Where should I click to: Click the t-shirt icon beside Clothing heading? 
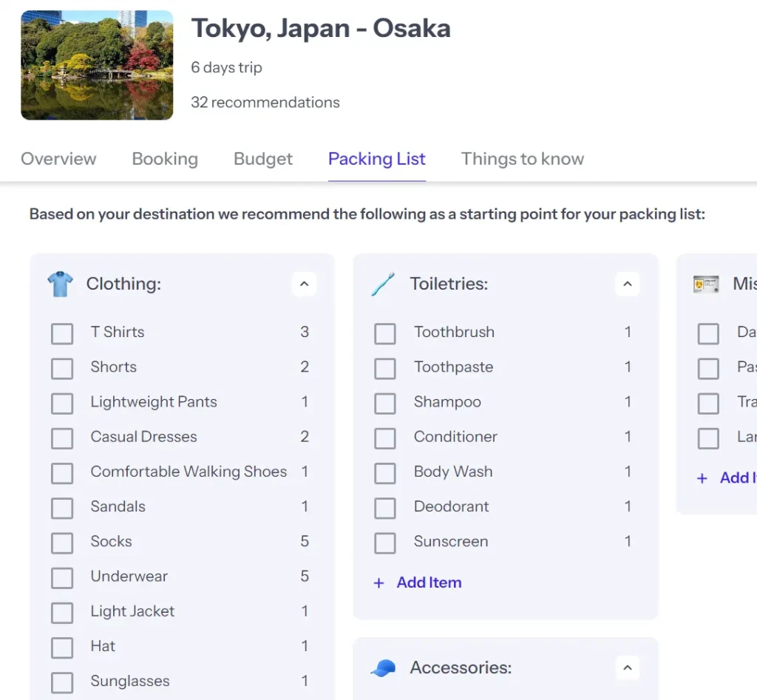[59, 283]
